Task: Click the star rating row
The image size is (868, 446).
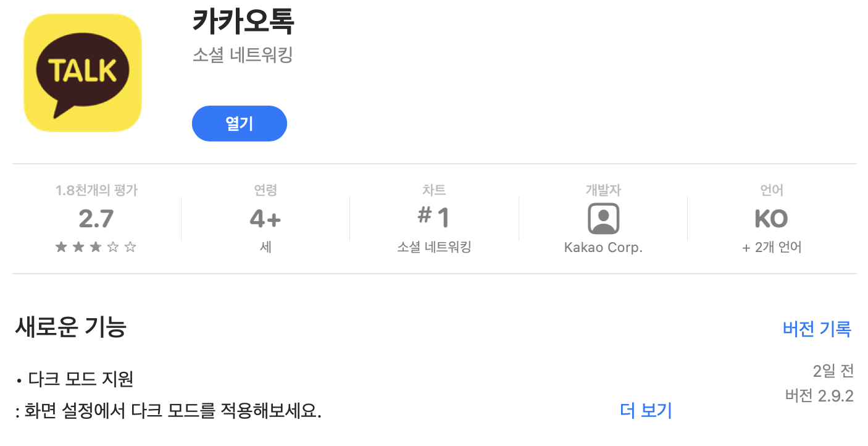Action: tap(96, 248)
